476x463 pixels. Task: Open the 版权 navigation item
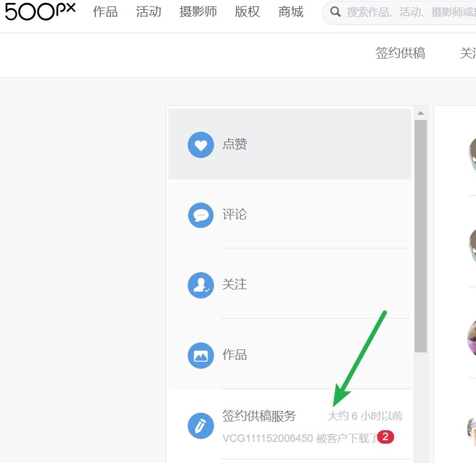(247, 12)
